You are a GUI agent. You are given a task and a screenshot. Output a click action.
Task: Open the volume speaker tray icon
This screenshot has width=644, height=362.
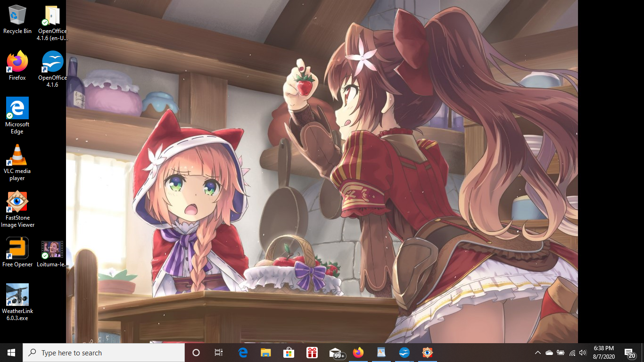tap(583, 353)
